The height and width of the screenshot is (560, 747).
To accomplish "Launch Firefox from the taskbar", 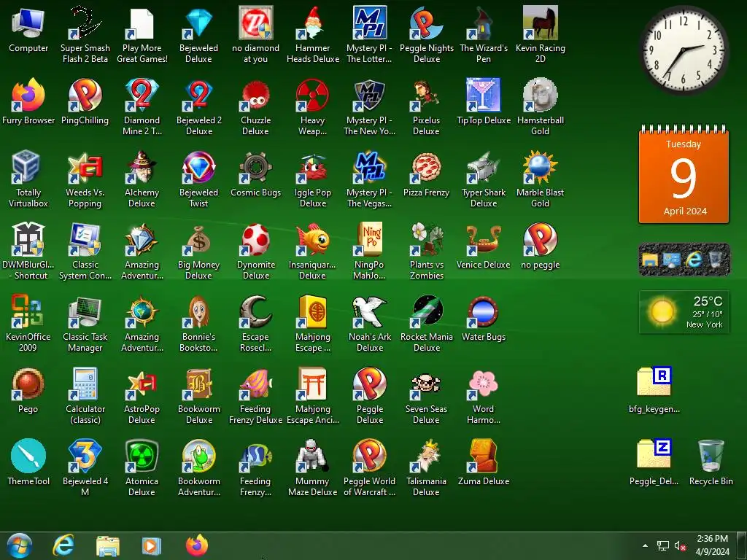I will [x=197, y=545].
